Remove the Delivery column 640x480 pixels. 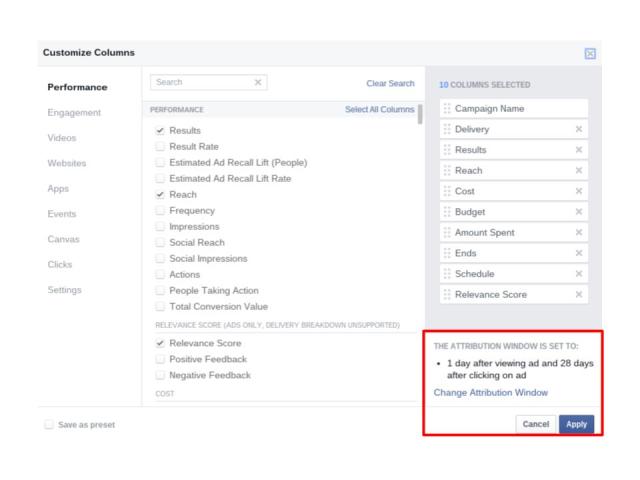coord(578,129)
